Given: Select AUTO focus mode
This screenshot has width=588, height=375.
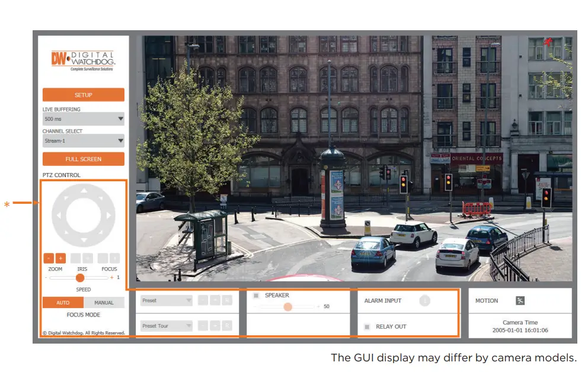Looking at the screenshot, I should 62,302.
